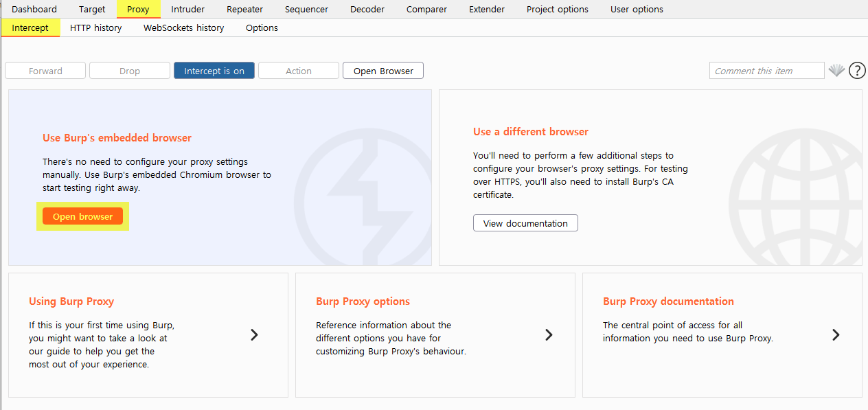Click orange Open browser button
Image resolution: width=868 pixels, height=410 pixels.
(82, 216)
